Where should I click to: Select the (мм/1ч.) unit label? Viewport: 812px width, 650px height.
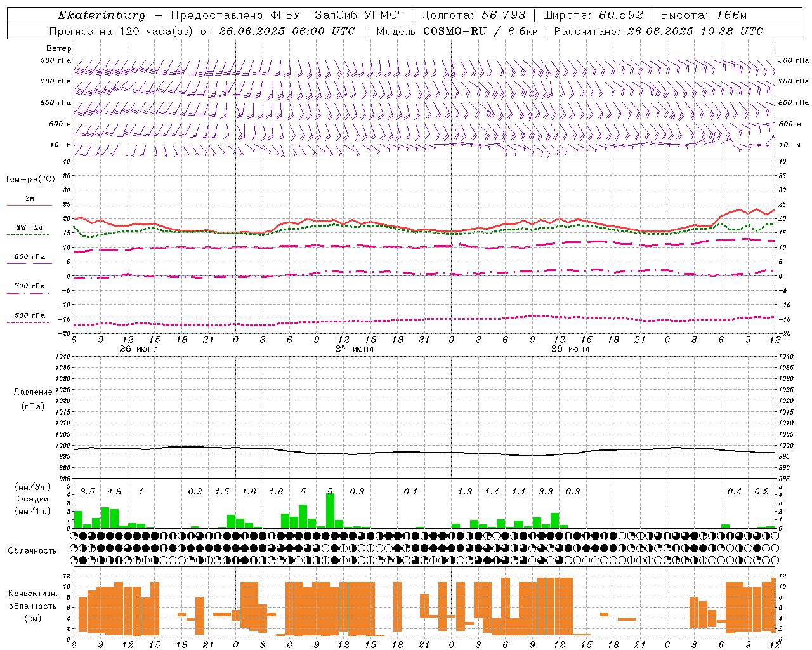point(34,511)
